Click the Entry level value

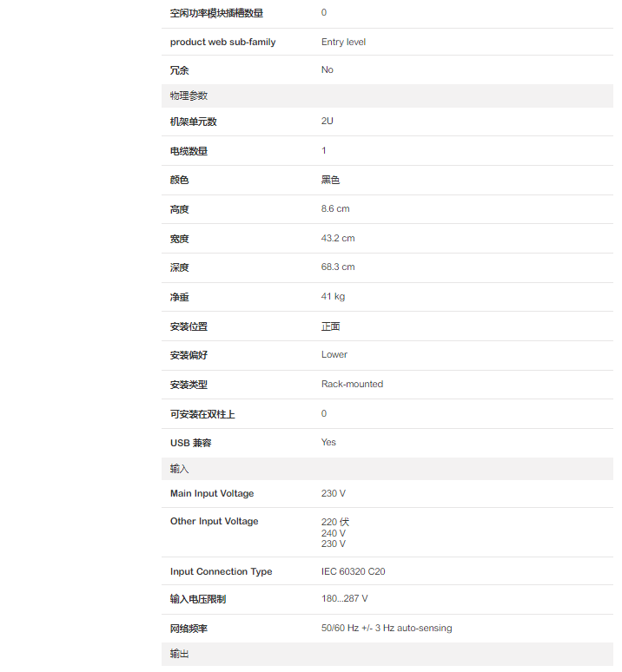(x=343, y=42)
